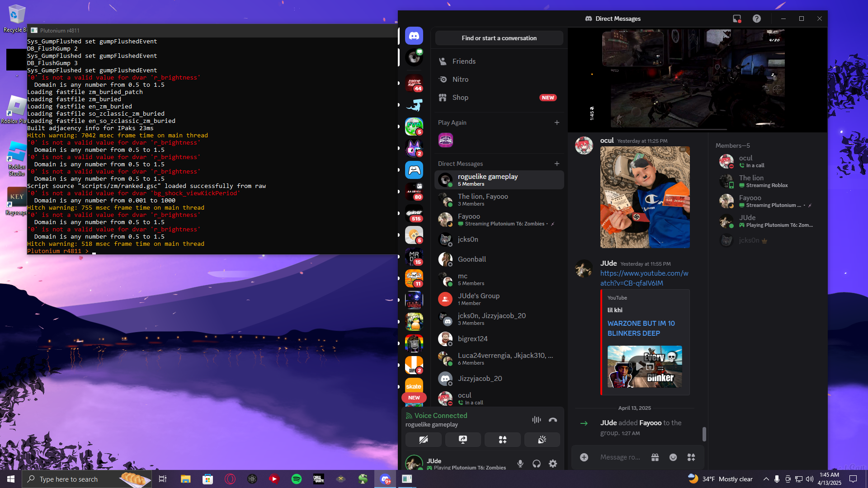Create DM with Direct Messages plus
The image size is (868, 488).
[557, 164]
